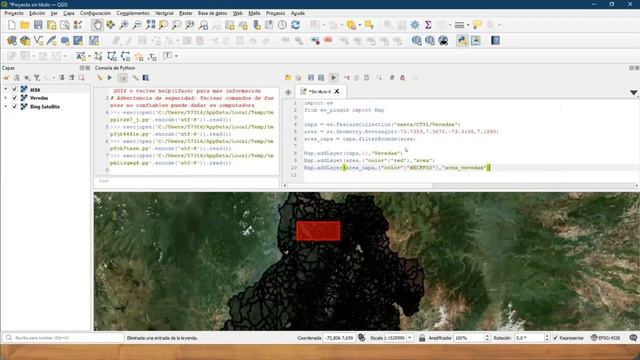Viewport: 640px width, 360px height.
Task: Click the coordinate toggle icon beside Coordenada field
Action: pos(362,338)
